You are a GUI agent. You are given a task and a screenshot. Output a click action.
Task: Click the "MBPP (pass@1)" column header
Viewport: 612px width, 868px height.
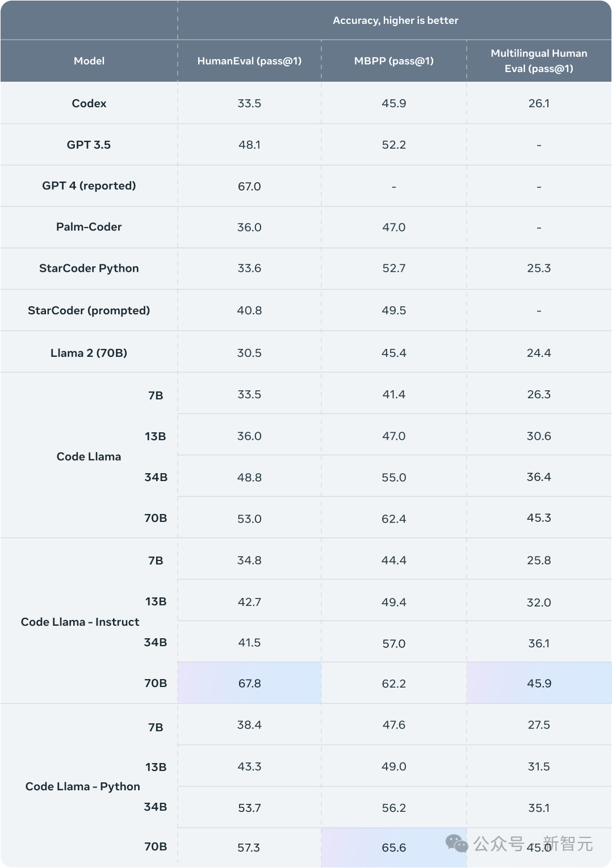click(394, 61)
